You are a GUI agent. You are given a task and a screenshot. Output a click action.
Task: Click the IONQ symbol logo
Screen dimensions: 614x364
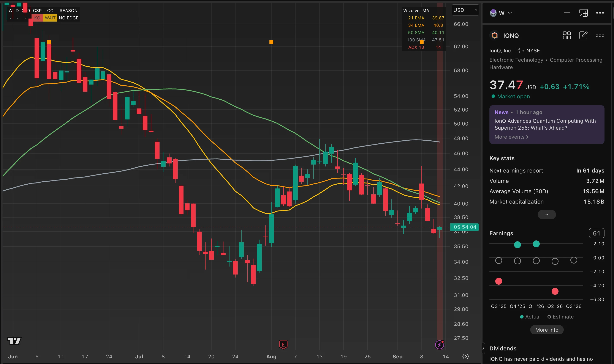click(x=494, y=36)
